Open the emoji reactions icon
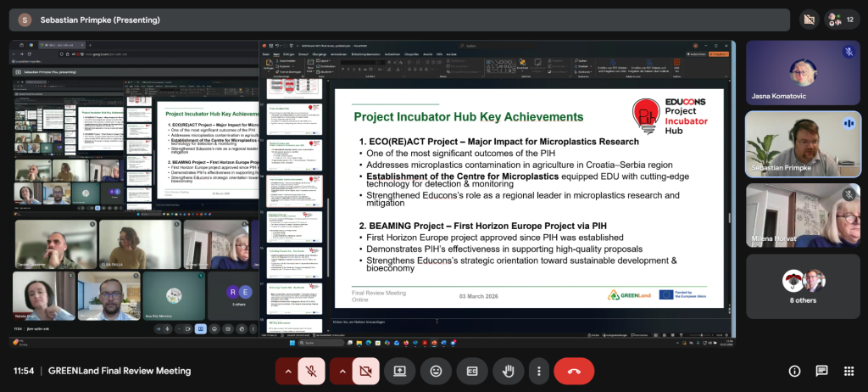 (x=436, y=371)
